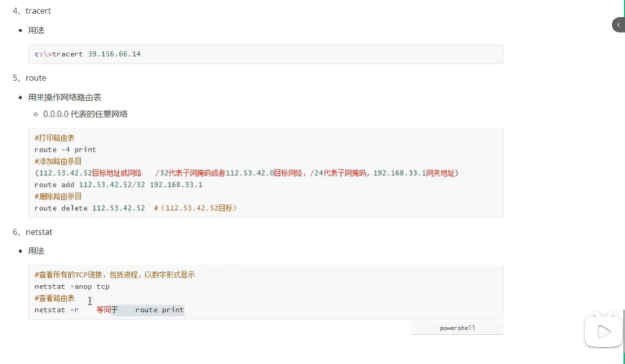Click the "route delete 112.53.42.52" line
Image resolution: width=625 pixels, height=364 pixels.
click(89, 208)
